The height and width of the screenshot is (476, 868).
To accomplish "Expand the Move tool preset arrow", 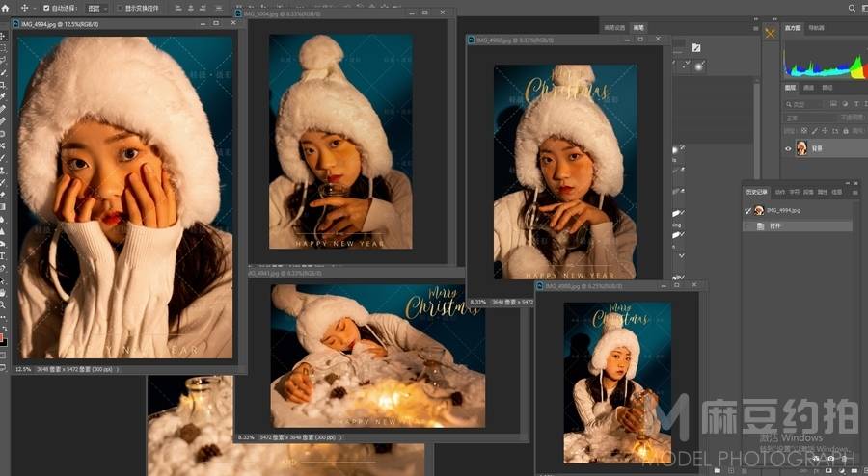I will tap(35, 9).
